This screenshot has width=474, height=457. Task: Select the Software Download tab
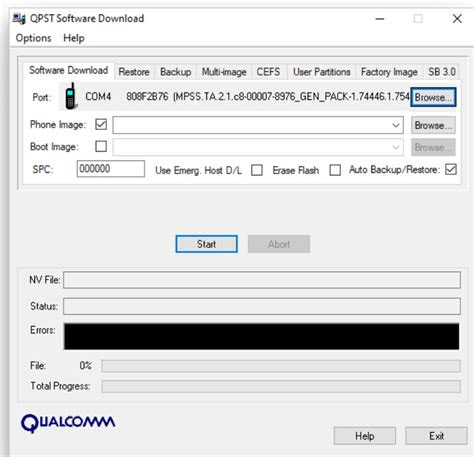tap(69, 70)
